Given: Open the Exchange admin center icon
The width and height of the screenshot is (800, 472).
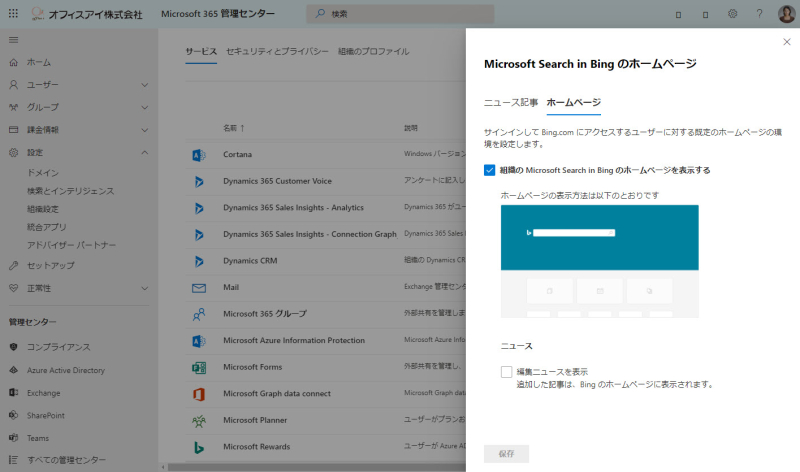Looking at the screenshot, I should coord(13,392).
